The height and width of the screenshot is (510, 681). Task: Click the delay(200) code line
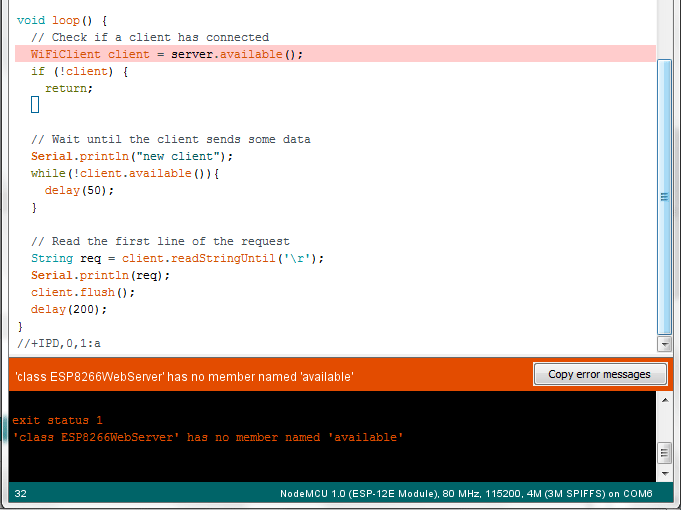[68, 309]
